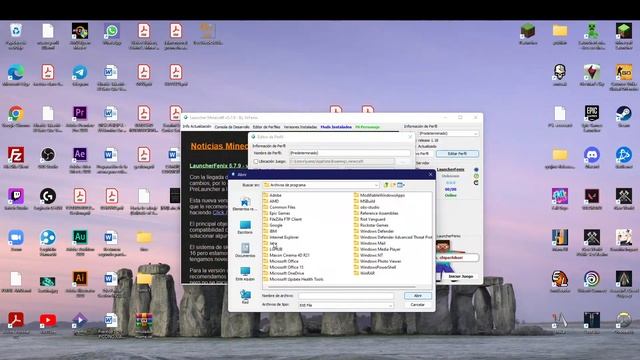The width and height of the screenshot is (640, 360).
Task: Select the obs-studio folder
Action: pyautogui.click(x=367, y=207)
